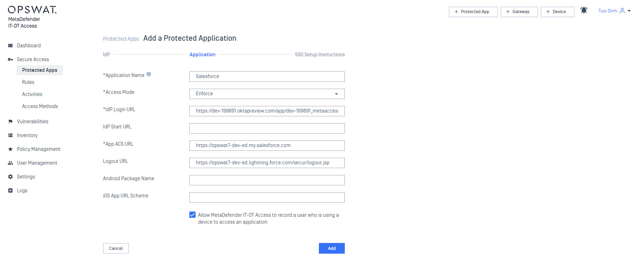Viewport: 644px width, 273px height.
Task: Click the + Gateway button
Action: 519,12
